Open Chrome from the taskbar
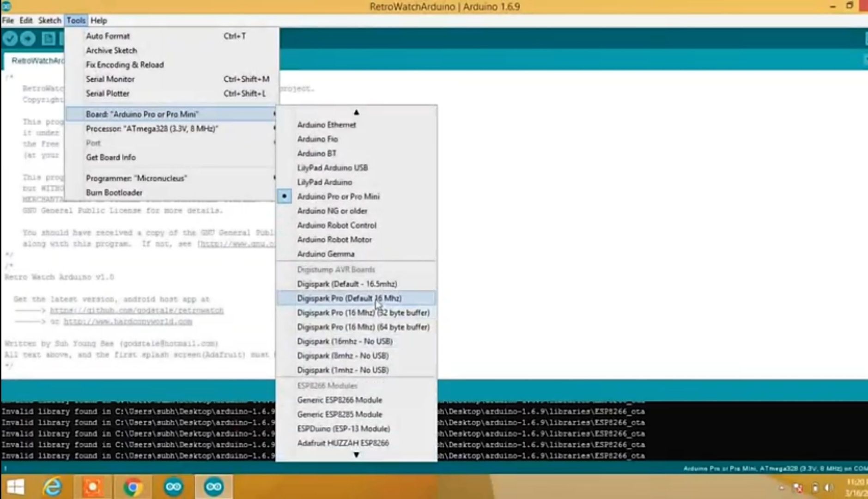 point(133,486)
